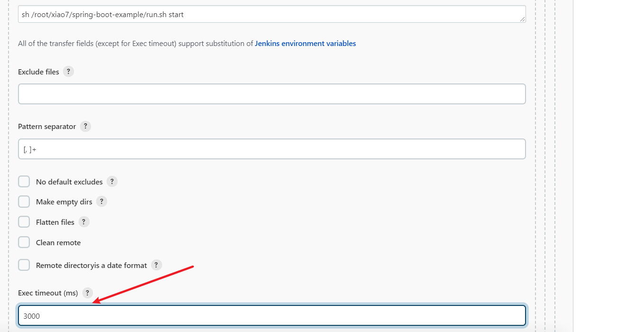The height and width of the screenshot is (332, 644).
Task: Click the Exec timeout (ms) label
Action: tap(48, 293)
